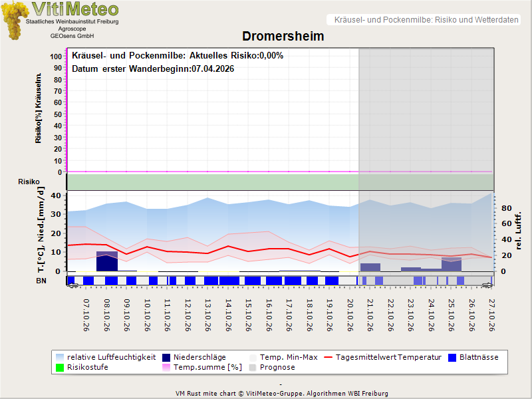
Task: Click the Temp. Min-Max legend swatch
Action: (x=253, y=358)
